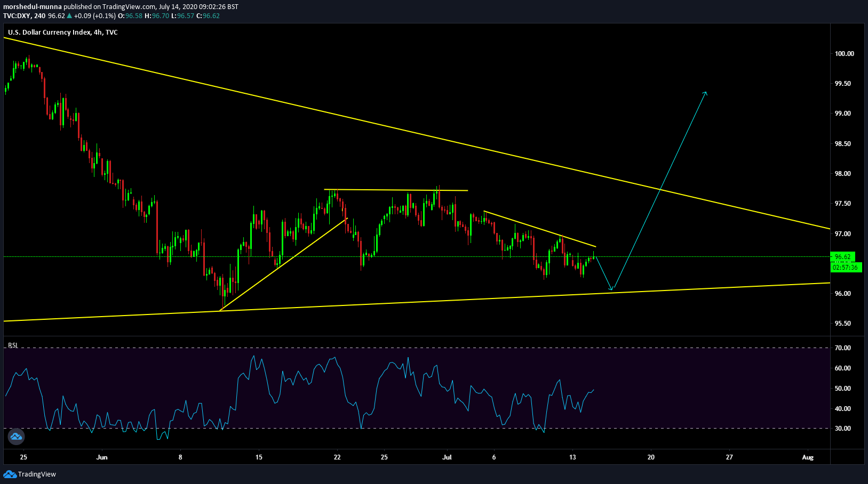Image resolution: width=868 pixels, height=484 pixels.
Task: Click the +0.09 (+0.1%) change value
Action: [x=95, y=16]
